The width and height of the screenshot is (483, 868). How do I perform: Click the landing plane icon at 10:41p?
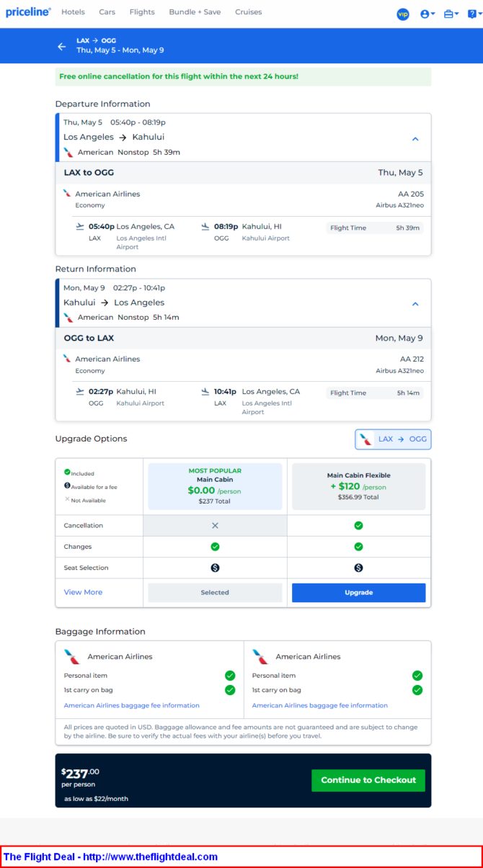tap(205, 391)
